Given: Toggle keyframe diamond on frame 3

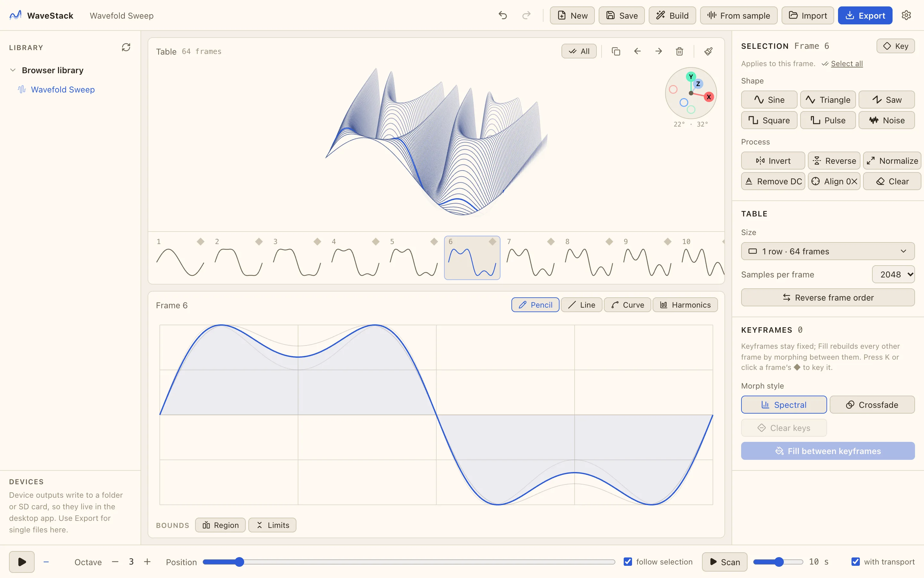Looking at the screenshot, I should pos(317,241).
